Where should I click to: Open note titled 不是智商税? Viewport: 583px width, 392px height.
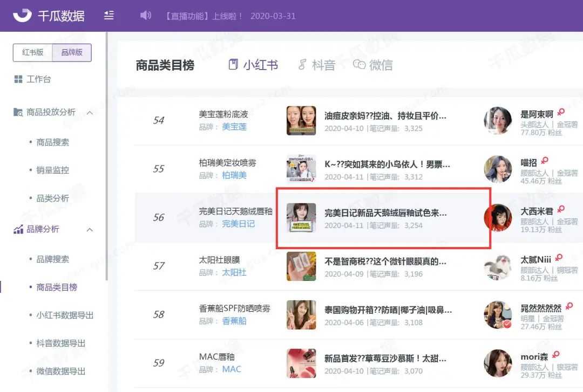(385, 262)
